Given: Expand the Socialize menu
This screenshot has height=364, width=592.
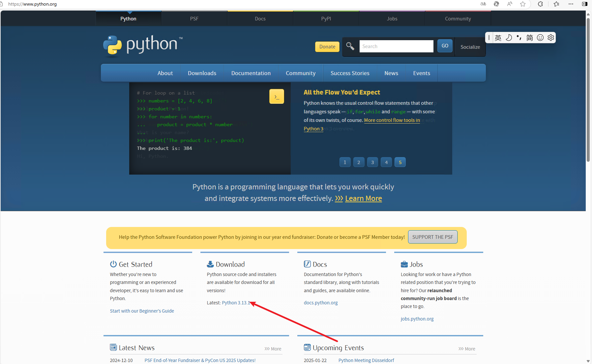Looking at the screenshot, I should coord(470,47).
